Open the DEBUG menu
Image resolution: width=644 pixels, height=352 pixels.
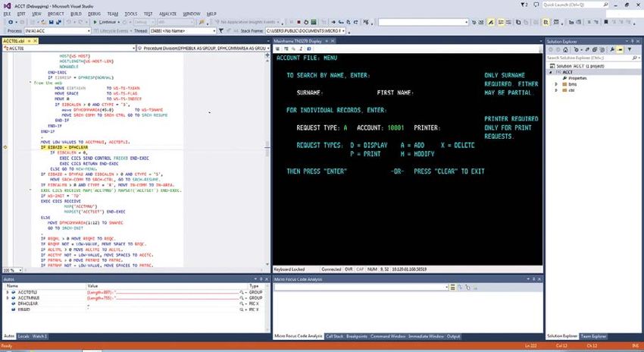pyautogui.click(x=94, y=14)
